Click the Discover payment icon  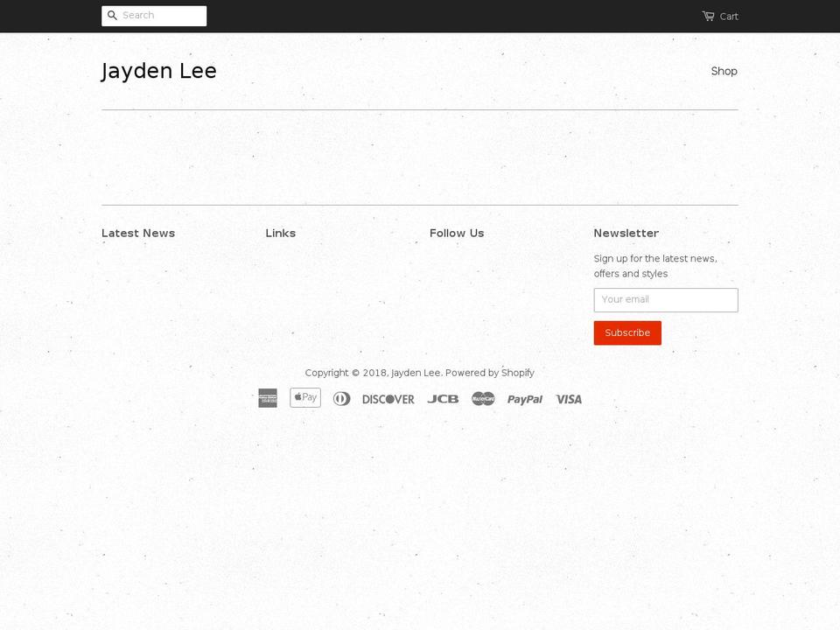point(388,399)
